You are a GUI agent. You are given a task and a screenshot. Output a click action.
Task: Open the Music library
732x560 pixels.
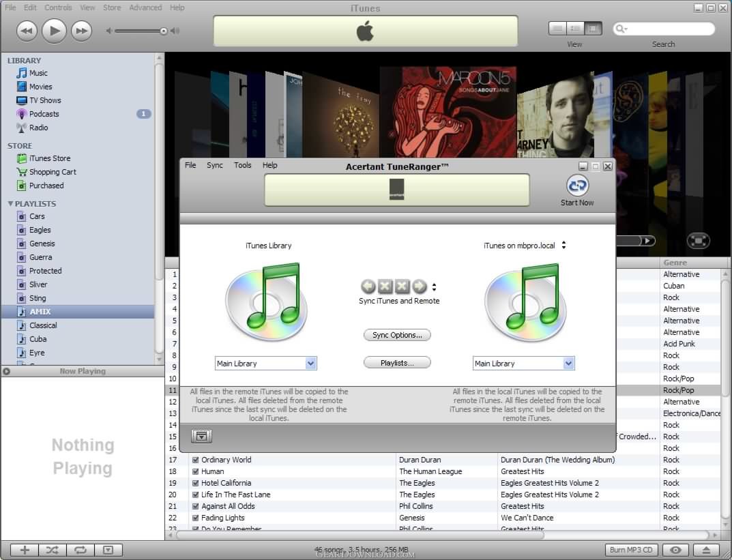coord(38,73)
